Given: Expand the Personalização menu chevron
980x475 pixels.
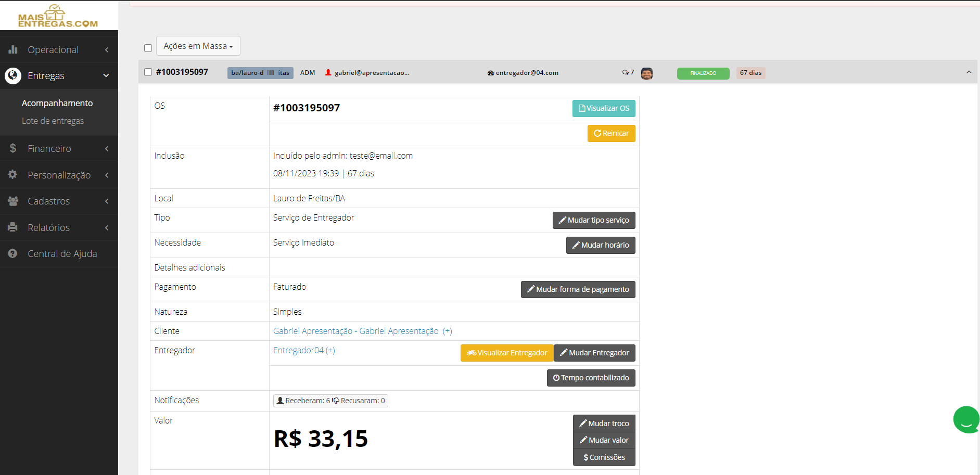Looking at the screenshot, I should tap(107, 175).
